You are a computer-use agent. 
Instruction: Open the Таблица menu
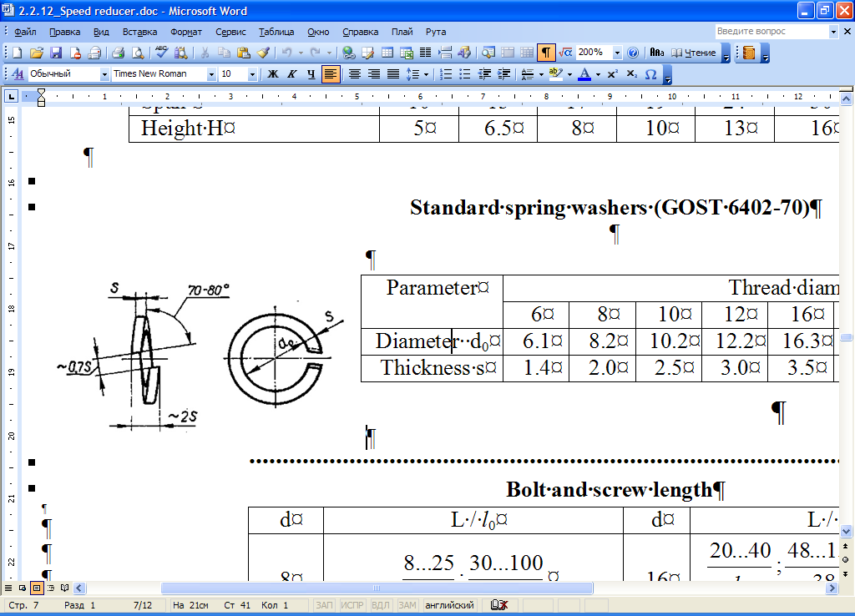276,32
